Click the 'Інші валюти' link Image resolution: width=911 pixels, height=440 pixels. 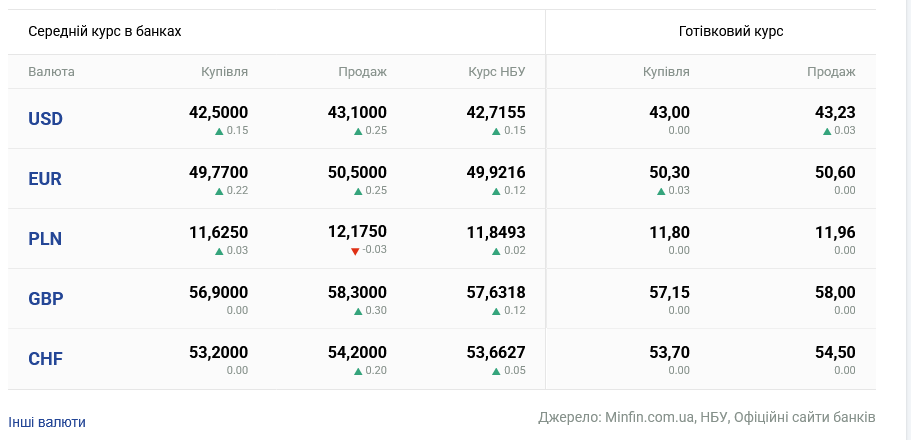click(x=47, y=422)
